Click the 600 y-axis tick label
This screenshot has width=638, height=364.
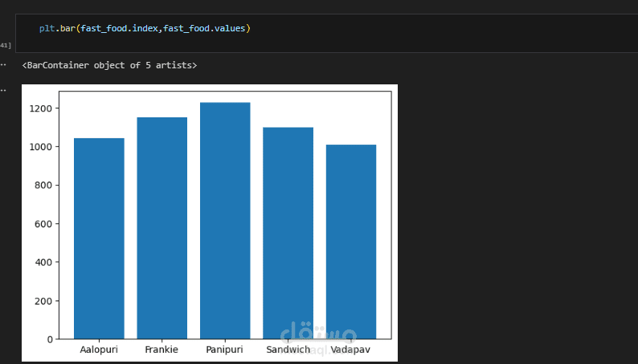point(44,223)
